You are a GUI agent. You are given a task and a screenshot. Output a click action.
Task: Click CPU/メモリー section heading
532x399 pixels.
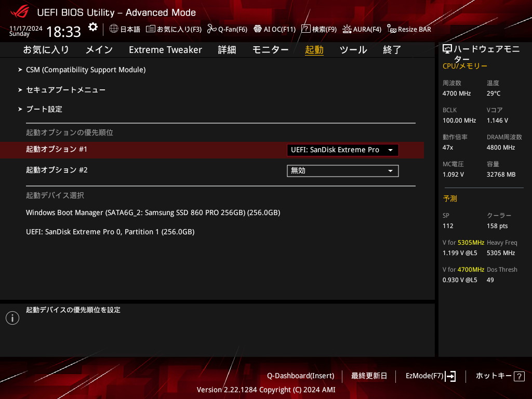465,66
